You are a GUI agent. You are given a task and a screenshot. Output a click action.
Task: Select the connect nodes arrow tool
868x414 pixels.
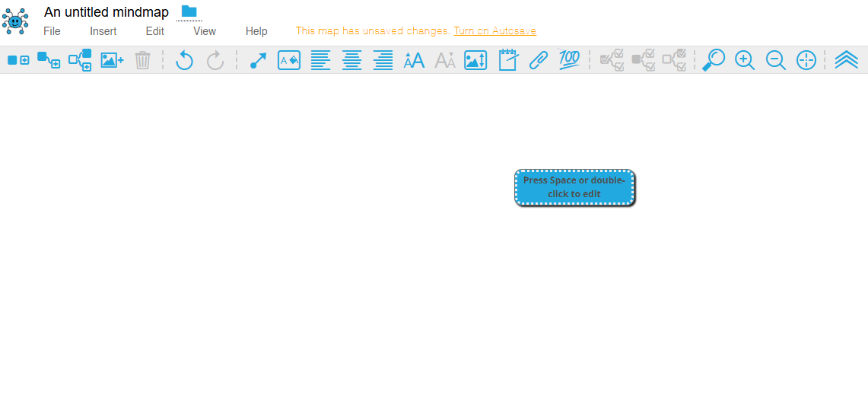coord(258,60)
